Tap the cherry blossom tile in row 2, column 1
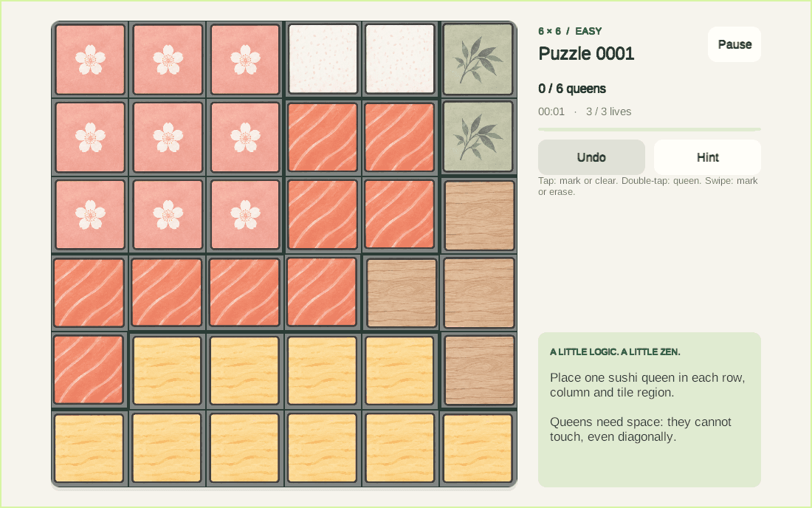The image size is (812, 508). pos(90,137)
